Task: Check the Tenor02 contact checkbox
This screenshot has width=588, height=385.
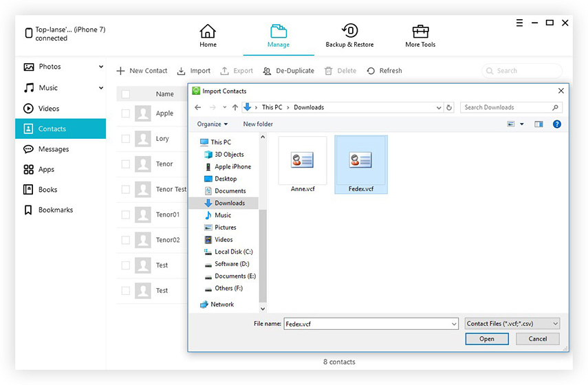Action: (x=126, y=240)
